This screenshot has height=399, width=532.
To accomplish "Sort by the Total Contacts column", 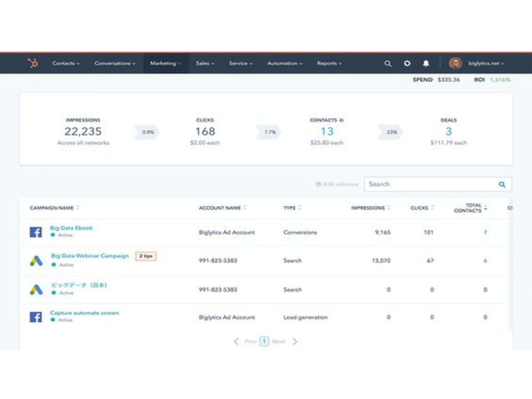I will click(x=473, y=207).
